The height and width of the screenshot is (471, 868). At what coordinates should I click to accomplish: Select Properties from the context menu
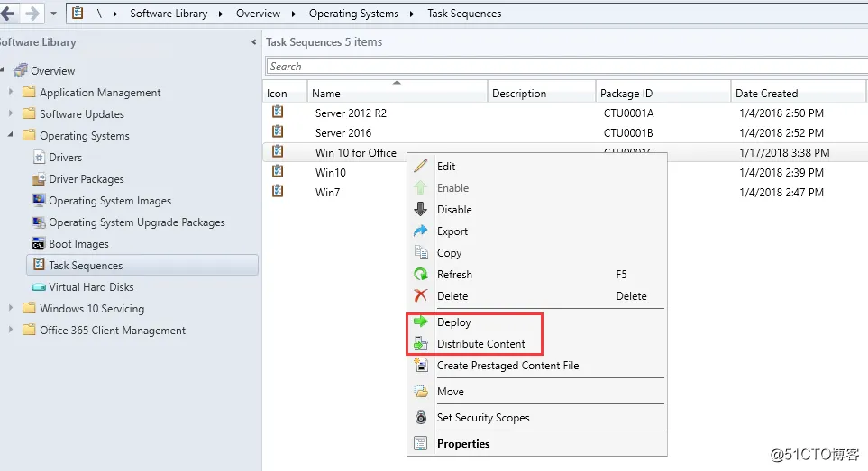tap(463, 443)
